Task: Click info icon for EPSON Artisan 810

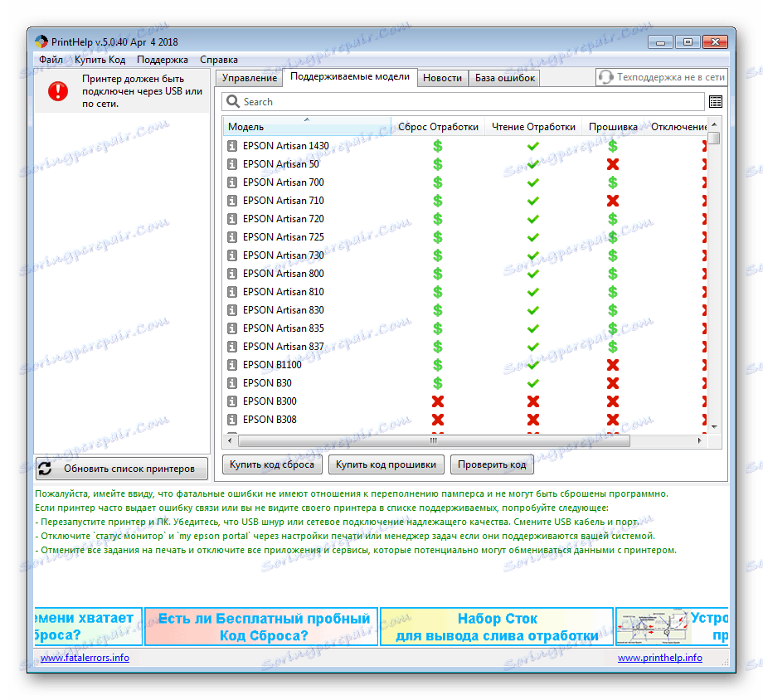Action: [232, 292]
